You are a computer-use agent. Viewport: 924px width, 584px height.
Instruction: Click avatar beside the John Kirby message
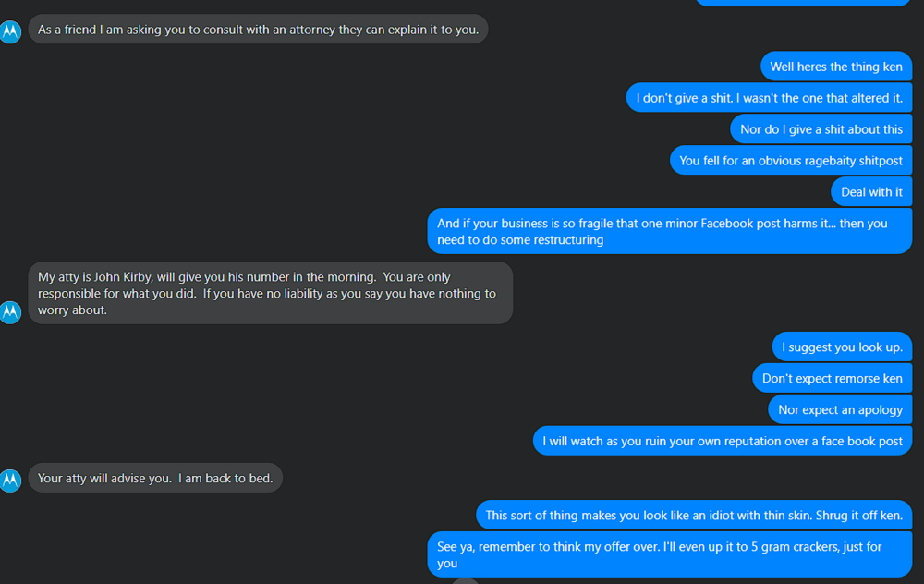[10, 312]
